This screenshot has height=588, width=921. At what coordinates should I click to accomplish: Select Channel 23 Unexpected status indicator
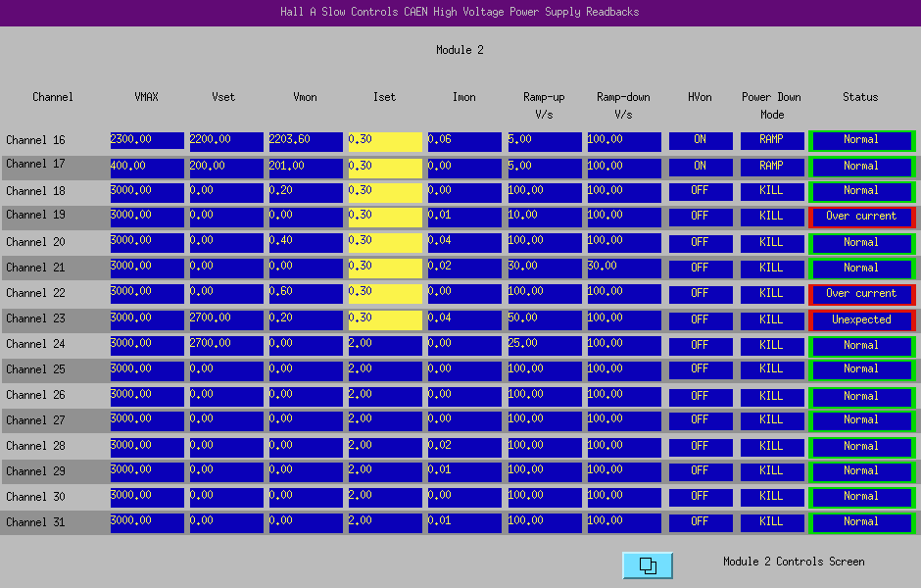(x=861, y=320)
